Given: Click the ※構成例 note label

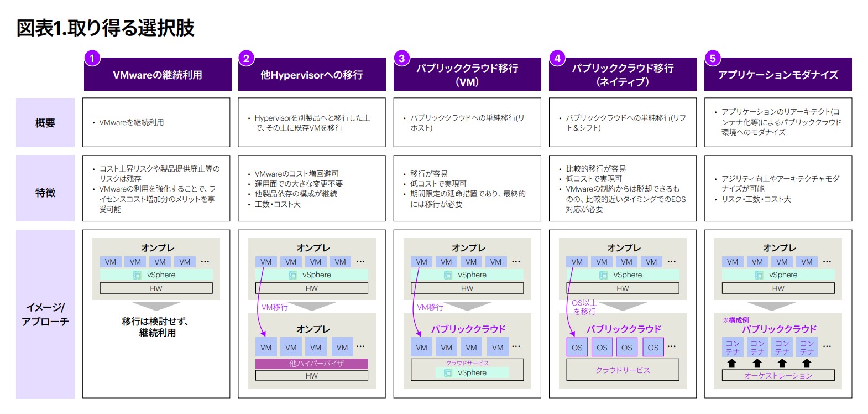Looking at the screenshot, I should point(735,320).
